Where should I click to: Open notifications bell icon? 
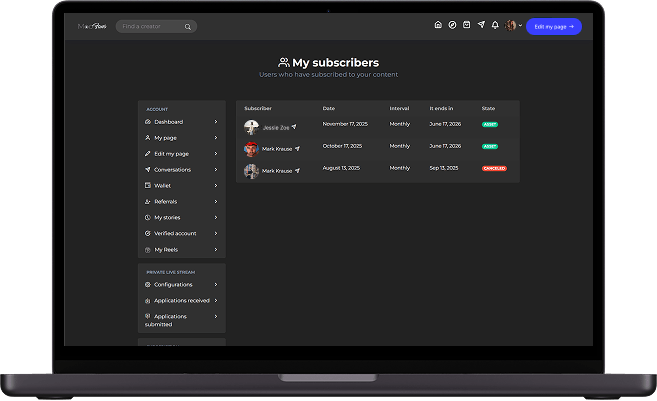[495, 25]
